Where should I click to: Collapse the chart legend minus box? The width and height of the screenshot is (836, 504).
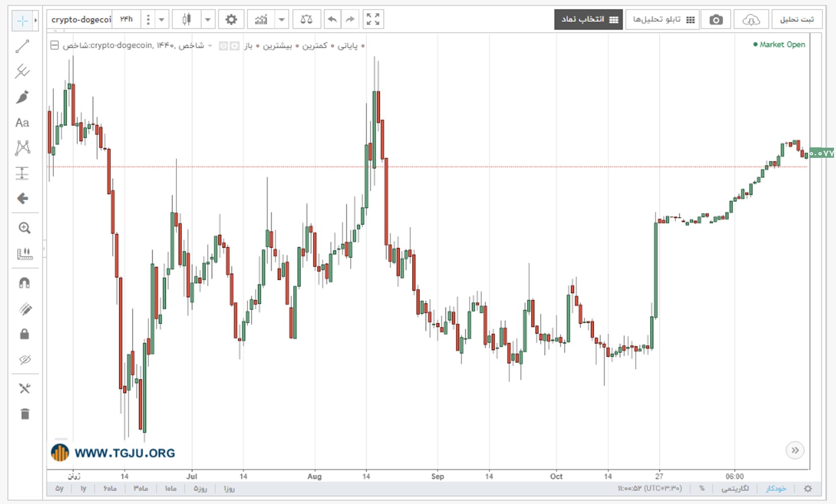(x=54, y=45)
